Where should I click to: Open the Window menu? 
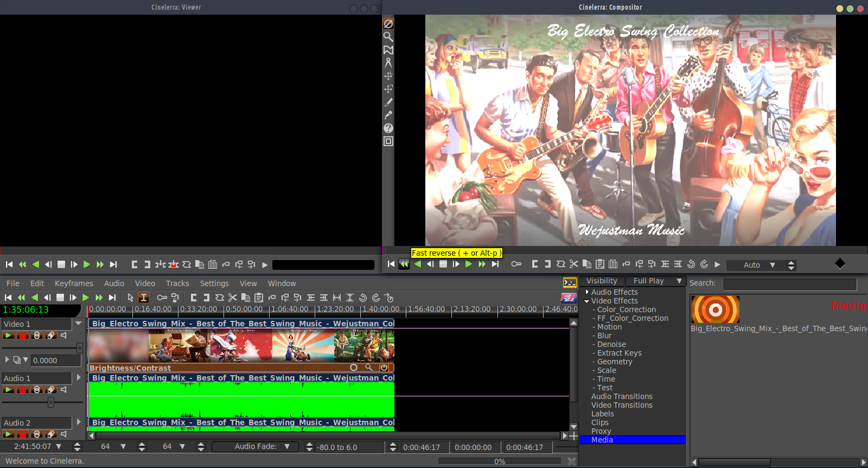point(282,283)
